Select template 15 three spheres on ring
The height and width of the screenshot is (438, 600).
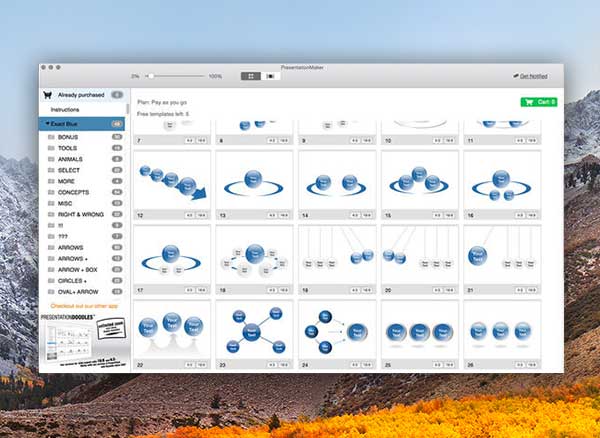pyautogui.click(x=420, y=181)
